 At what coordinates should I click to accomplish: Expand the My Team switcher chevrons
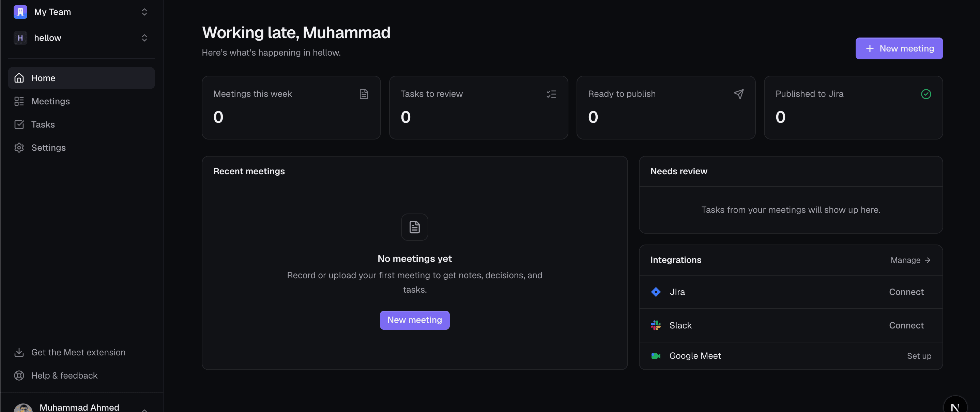click(144, 12)
